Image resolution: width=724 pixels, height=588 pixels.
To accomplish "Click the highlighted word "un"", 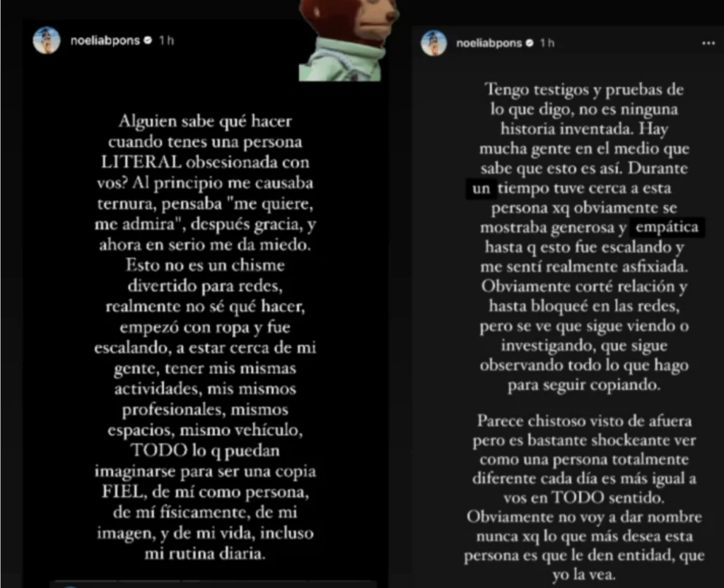I will [x=481, y=188].
